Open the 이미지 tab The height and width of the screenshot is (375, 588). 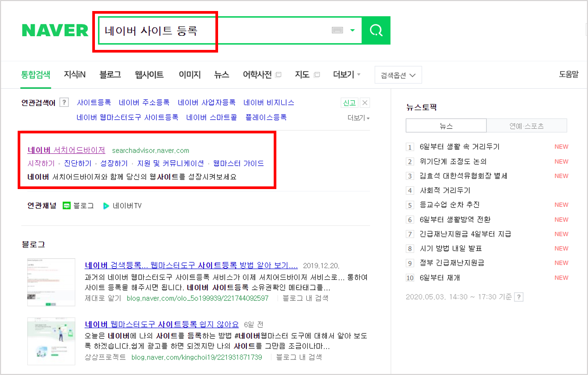point(189,75)
